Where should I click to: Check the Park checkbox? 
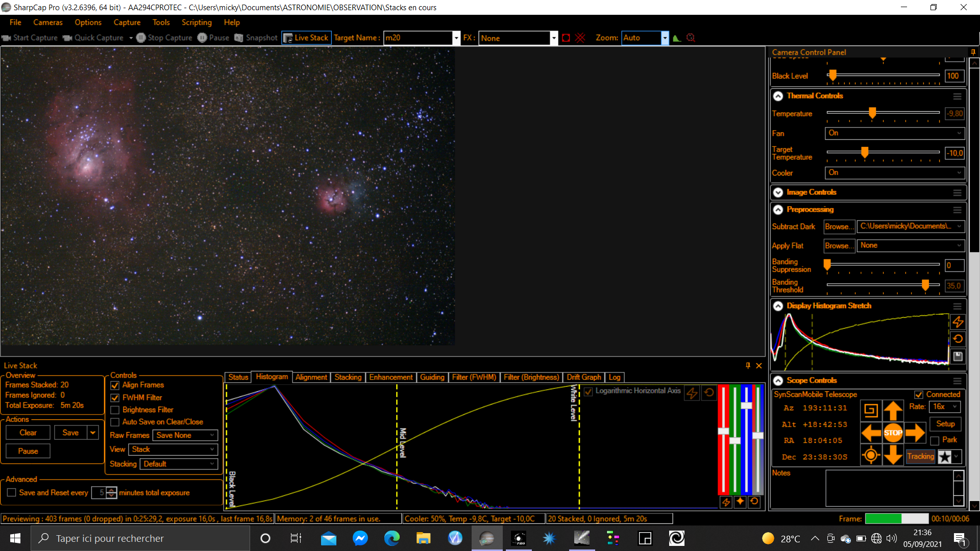935,440
